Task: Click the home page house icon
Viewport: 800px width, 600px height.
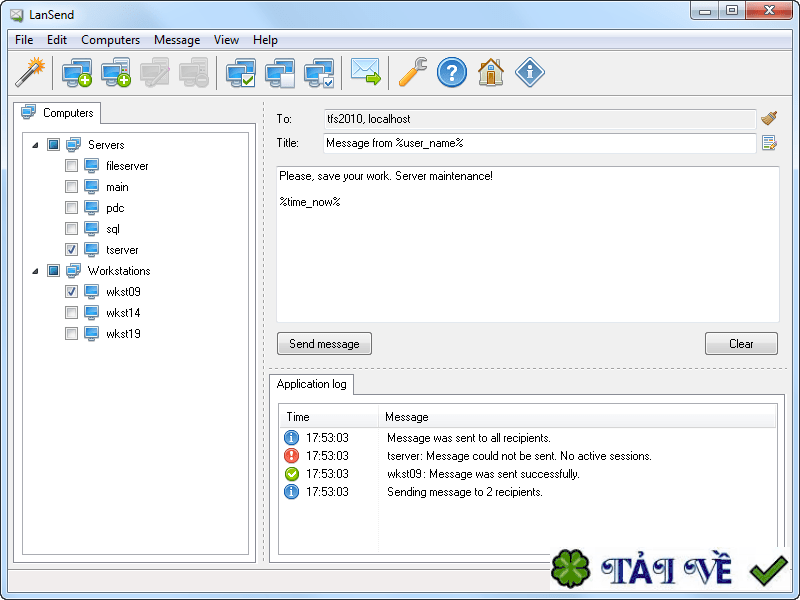Action: (x=491, y=72)
